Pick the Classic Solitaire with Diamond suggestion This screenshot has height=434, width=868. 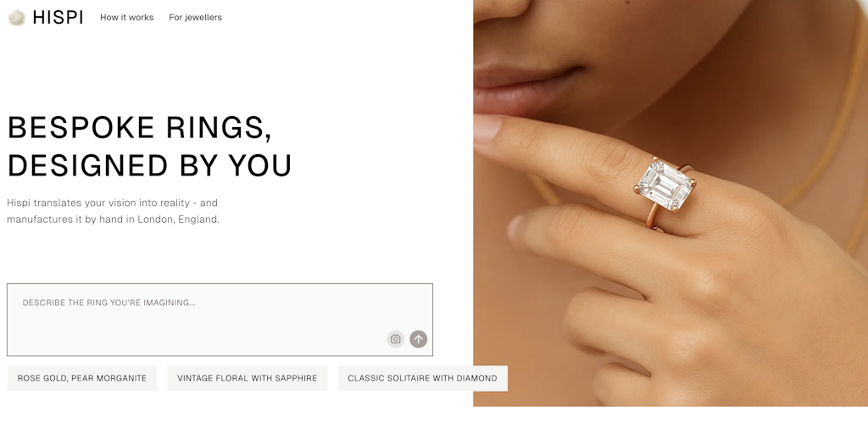coord(422,378)
